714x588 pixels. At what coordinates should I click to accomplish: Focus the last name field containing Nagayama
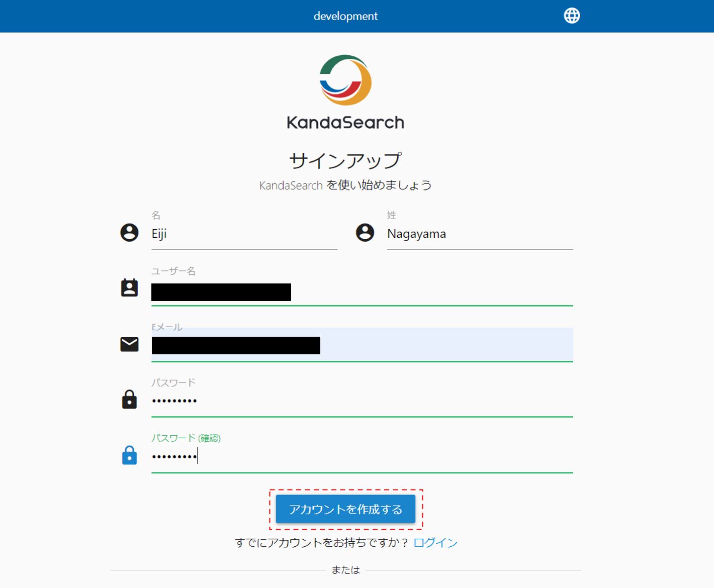click(x=480, y=234)
